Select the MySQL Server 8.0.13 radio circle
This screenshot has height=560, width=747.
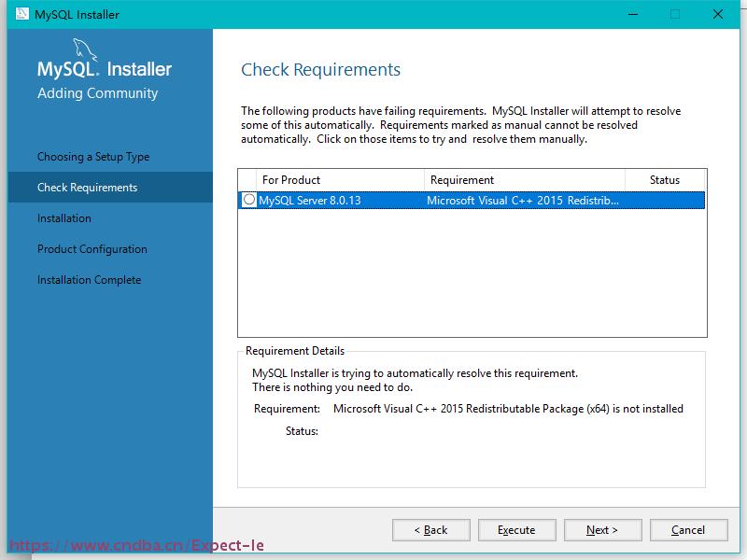tap(248, 200)
